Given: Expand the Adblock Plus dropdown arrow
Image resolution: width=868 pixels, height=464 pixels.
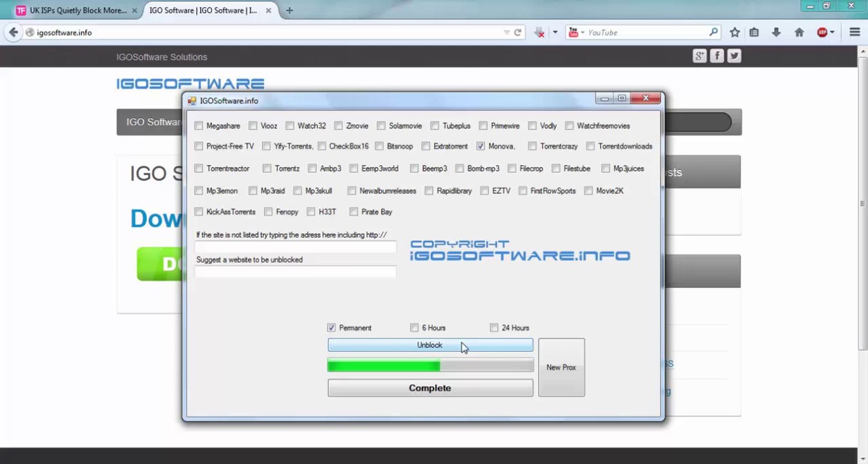Looking at the screenshot, I should pos(832,32).
